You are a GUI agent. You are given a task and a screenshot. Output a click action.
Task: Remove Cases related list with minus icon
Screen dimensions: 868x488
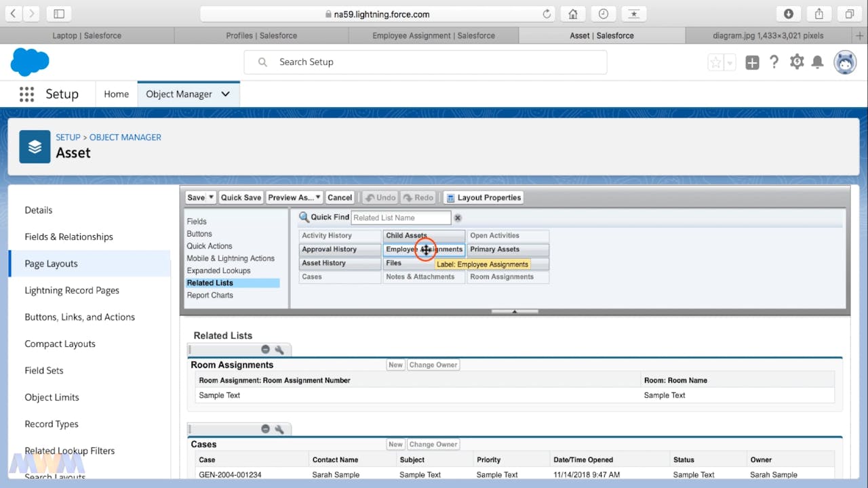point(266,429)
